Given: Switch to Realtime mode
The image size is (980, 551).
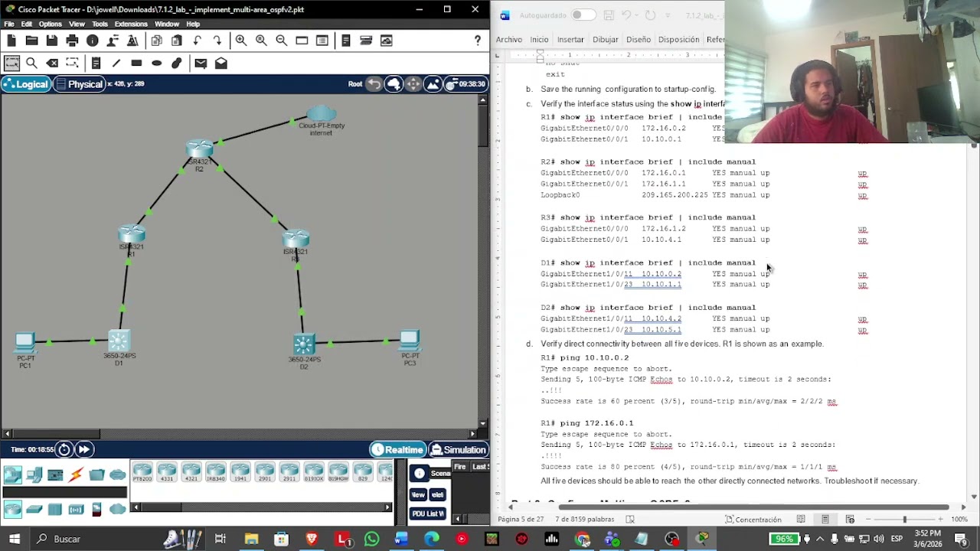Looking at the screenshot, I should pos(397,450).
